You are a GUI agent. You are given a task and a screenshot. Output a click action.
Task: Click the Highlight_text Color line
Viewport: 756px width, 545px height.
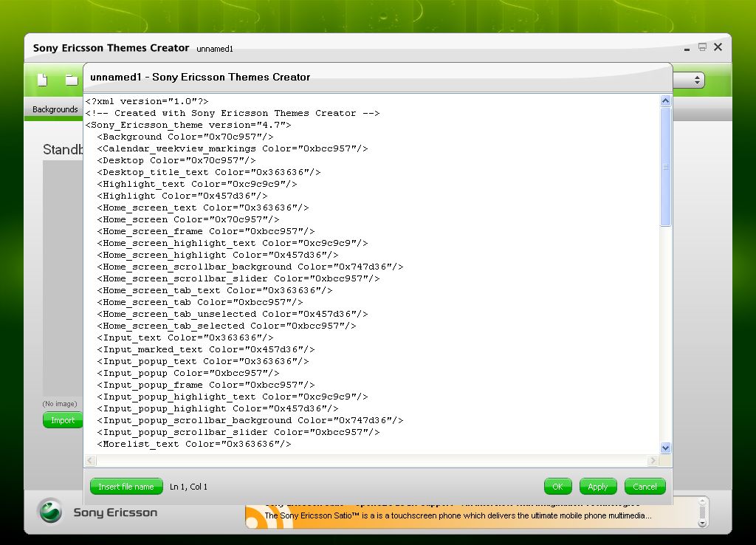[197, 184]
